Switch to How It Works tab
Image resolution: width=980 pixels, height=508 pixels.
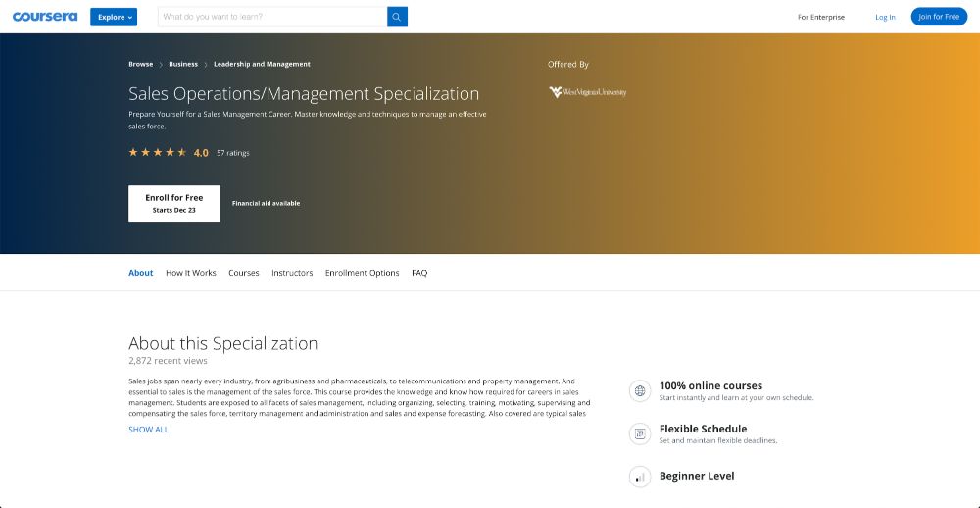[191, 273]
